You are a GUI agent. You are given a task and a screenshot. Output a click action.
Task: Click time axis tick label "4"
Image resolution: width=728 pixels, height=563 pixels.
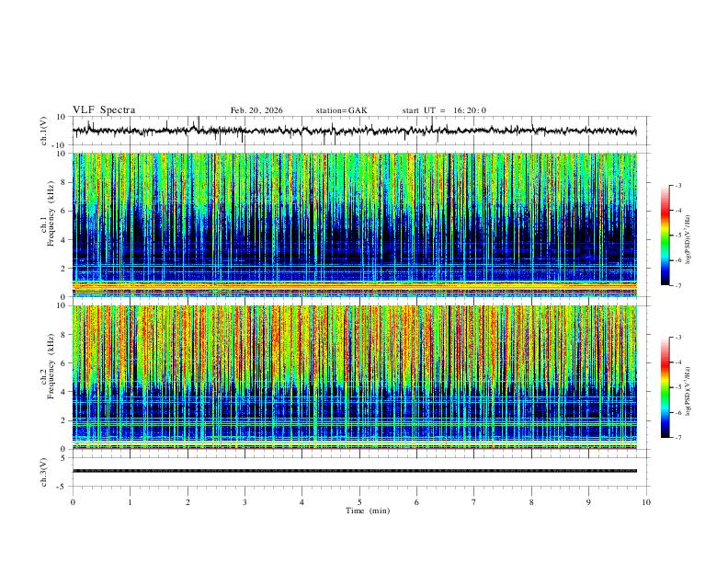click(x=302, y=502)
